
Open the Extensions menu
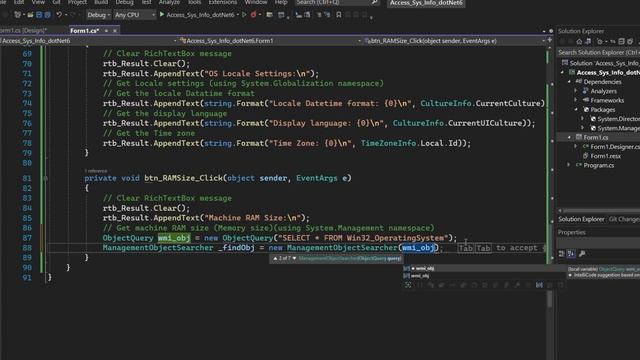pos(223,2)
